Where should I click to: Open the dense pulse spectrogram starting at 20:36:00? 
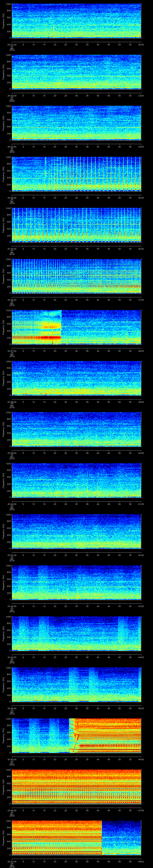tap(76, 276)
